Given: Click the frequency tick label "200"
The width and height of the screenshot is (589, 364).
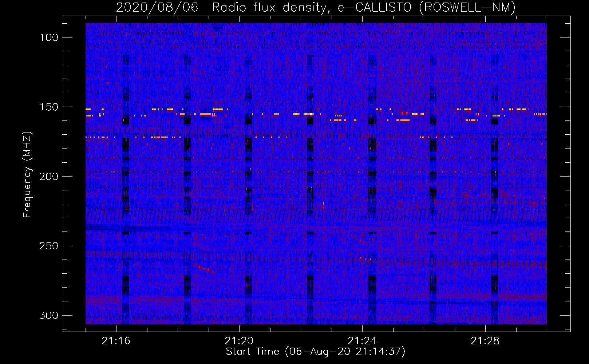Looking at the screenshot, I should pyautogui.click(x=49, y=177).
